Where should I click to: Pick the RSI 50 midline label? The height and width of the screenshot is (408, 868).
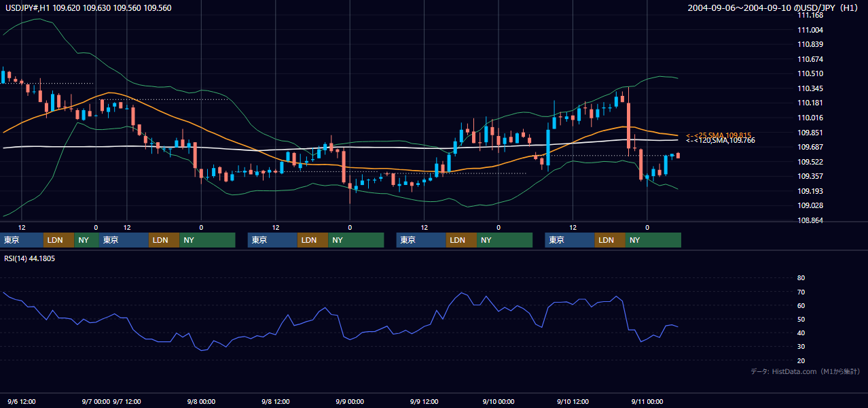click(x=801, y=319)
